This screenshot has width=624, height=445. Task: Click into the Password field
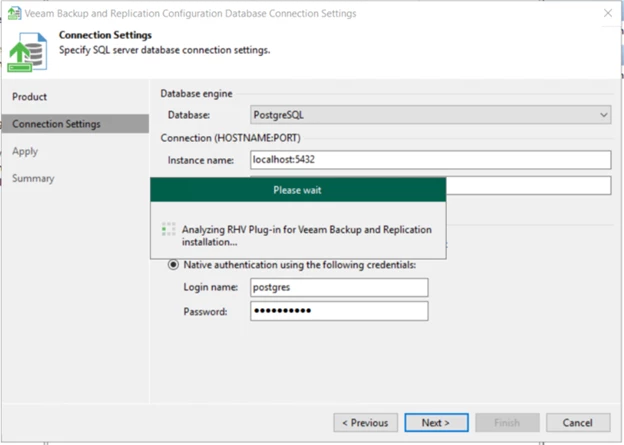coord(339,311)
